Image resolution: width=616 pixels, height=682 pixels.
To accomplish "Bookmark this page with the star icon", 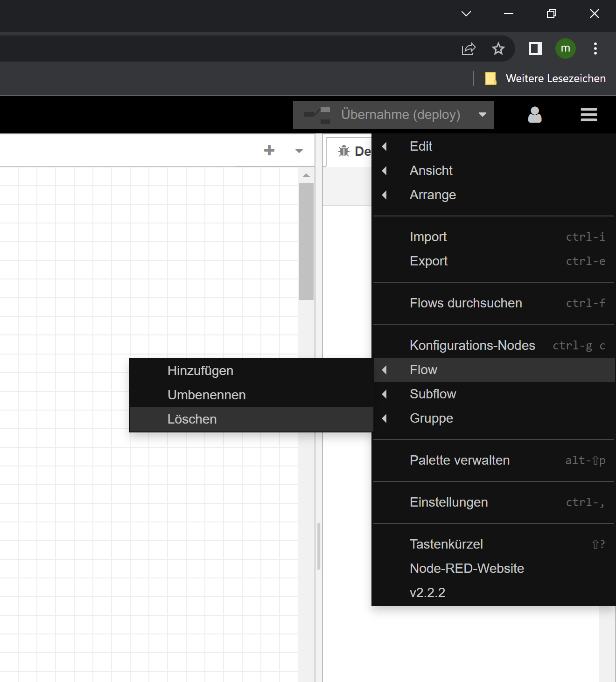I will click(498, 49).
